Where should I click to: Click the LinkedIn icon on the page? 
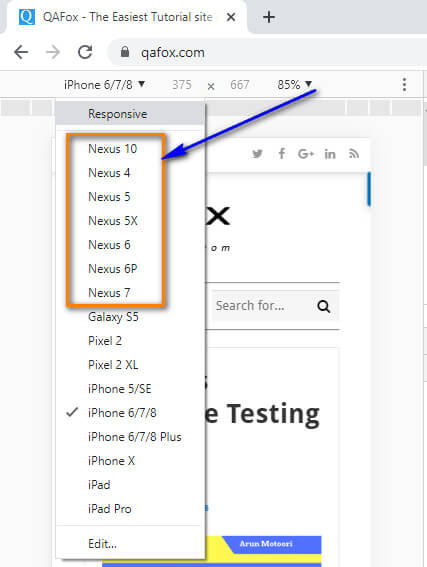point(330,154)
